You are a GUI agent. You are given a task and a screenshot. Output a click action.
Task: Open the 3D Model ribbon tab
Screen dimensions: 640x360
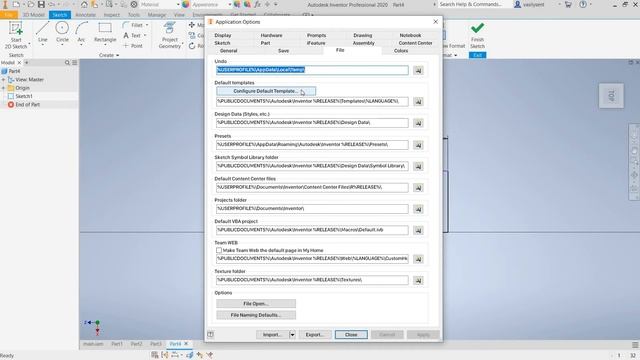point(33,15)
